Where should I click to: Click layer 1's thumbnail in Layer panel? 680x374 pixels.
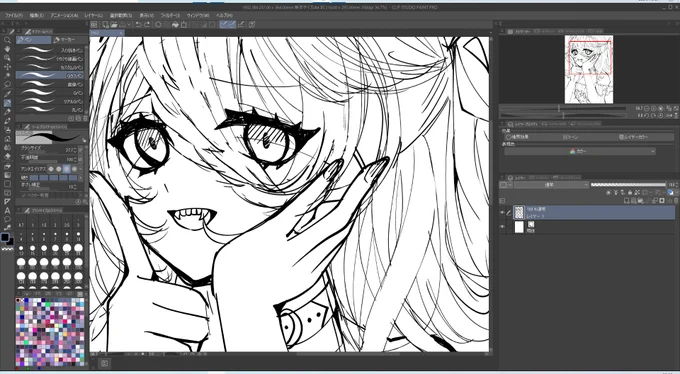(x=519, y=213)
